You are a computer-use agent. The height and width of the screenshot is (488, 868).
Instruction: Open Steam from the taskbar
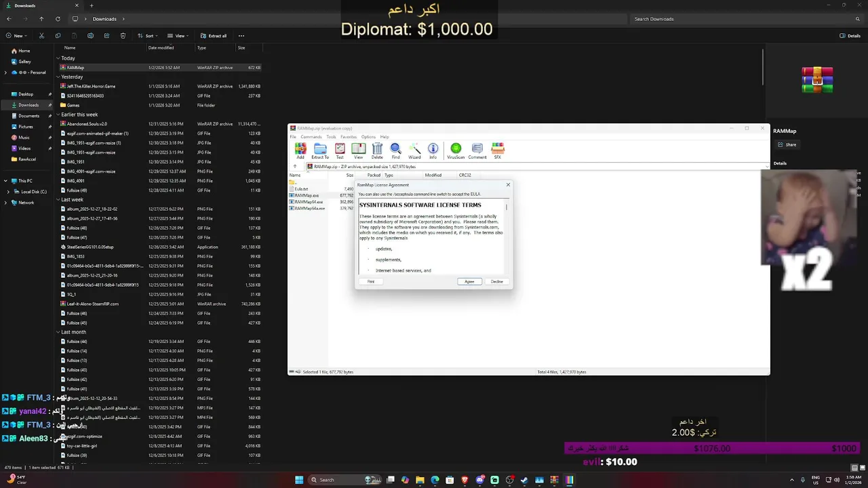coord(524,480)
